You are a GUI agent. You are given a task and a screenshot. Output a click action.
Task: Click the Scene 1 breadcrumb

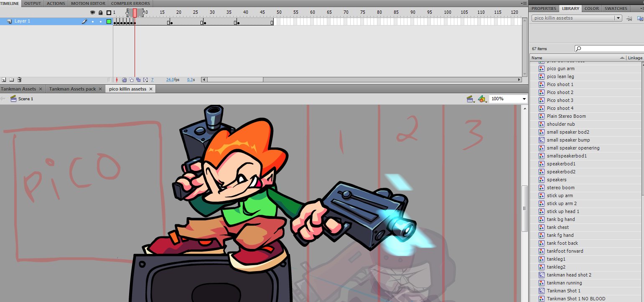[25, 99]
